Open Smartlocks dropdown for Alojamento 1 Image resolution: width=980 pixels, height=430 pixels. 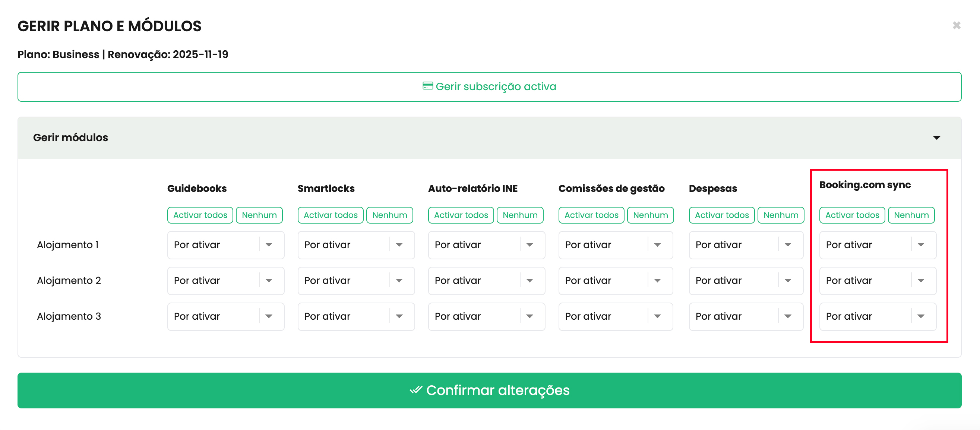357,245
